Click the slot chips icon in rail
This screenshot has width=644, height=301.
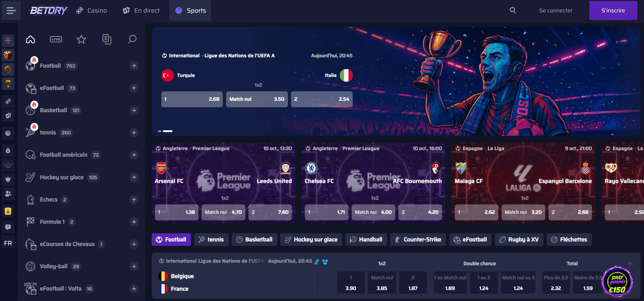tap(8, 101)
